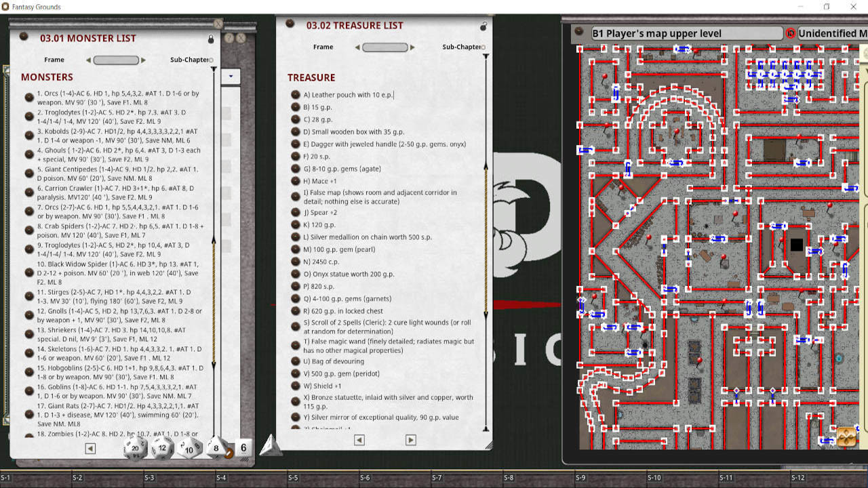Select the eight-sided die
The width and height of the screenshot is (868, 488).
[x=216, y=448]
